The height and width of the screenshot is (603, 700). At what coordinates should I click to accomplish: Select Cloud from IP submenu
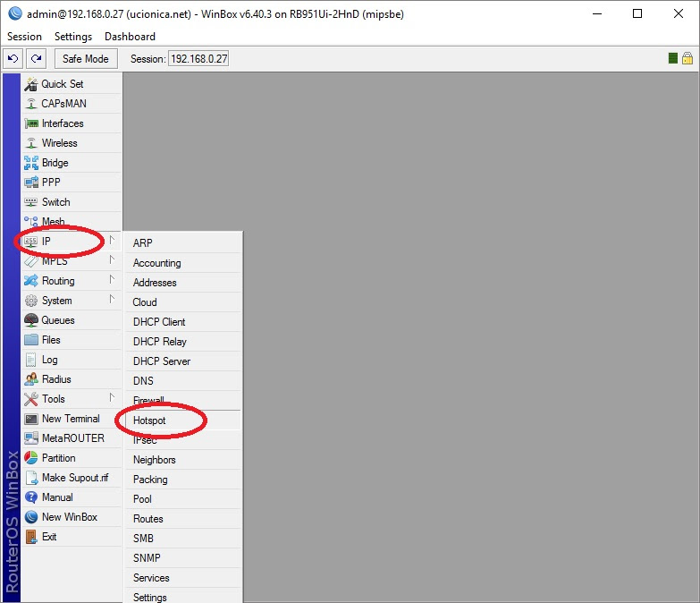pyautogui.click(x=183, y=302)
